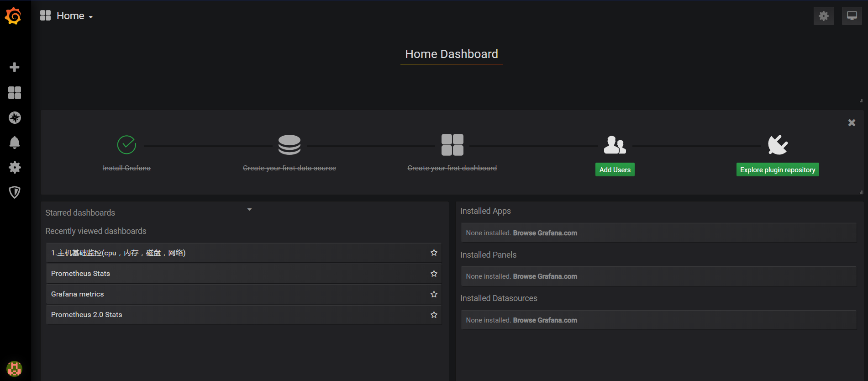Grab the title panel resize handle

861,101
